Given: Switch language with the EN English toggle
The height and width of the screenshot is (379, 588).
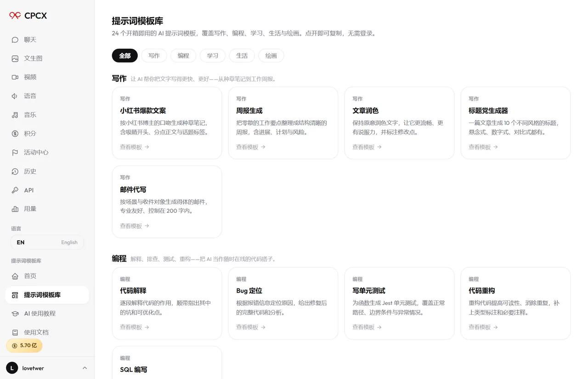Looking at the screenshot, I should click(x=47, y=242).
